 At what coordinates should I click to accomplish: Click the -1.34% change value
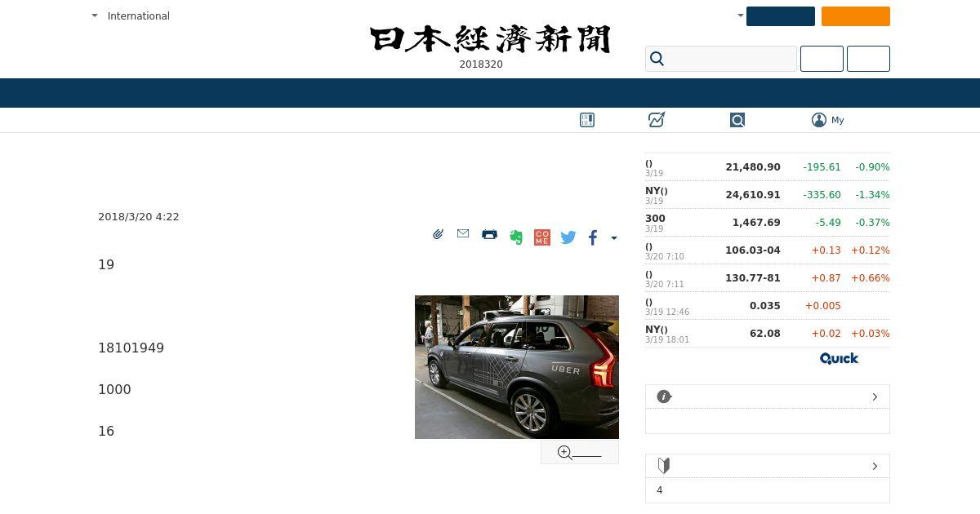872,194
